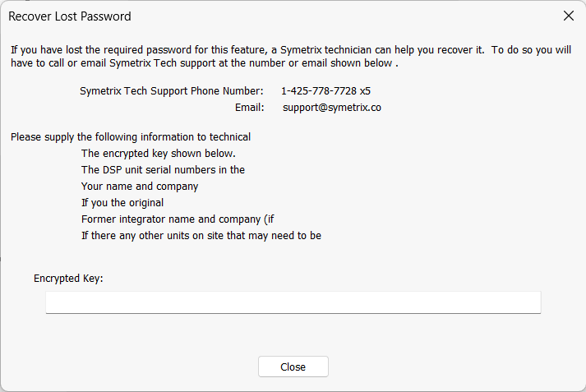Dismiss dialog with the X icon
This screenshot has height=392, width=586.
[569, 16]
